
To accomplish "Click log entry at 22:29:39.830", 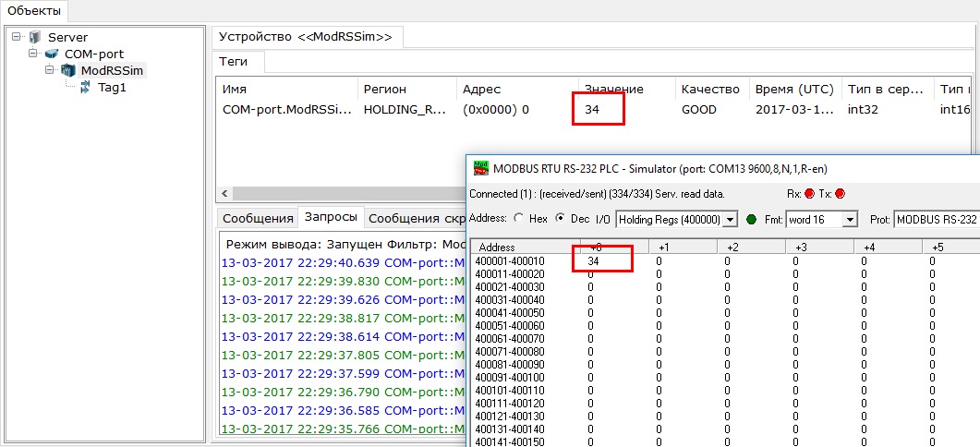I will [x=344, y=282].
